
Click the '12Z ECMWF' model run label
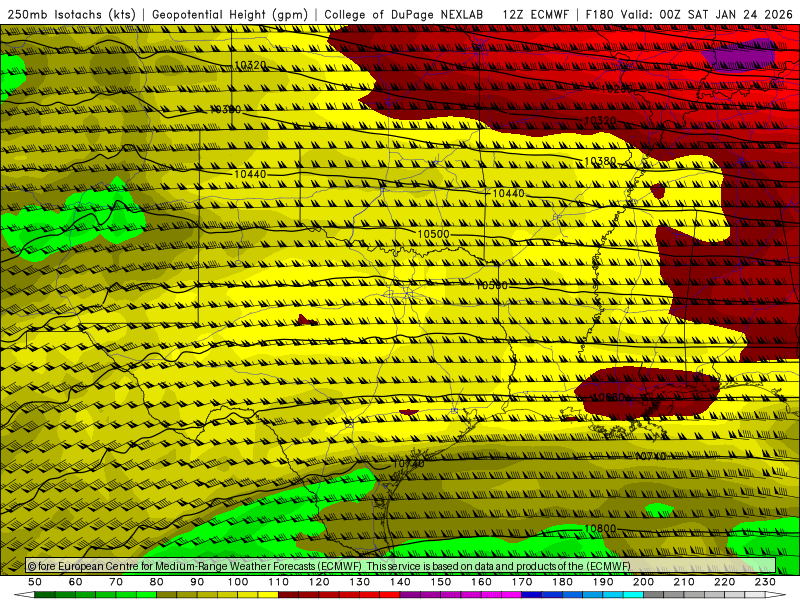click(x=535, y=14)
